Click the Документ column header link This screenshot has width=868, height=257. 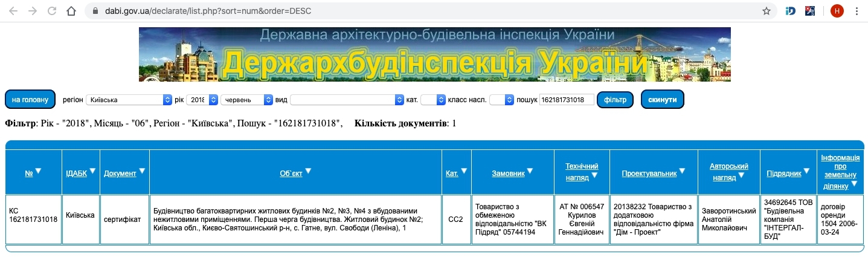[x=120, y=174]
